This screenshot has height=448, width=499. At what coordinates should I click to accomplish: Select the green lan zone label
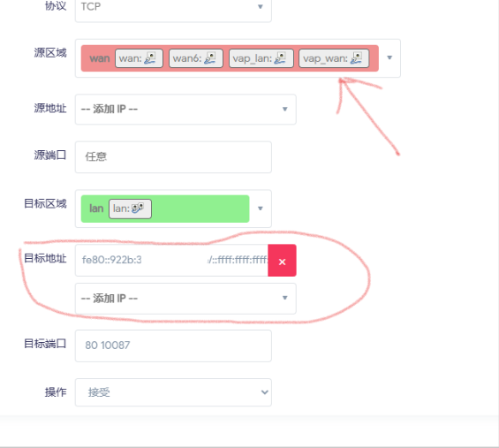coord(96,209)
